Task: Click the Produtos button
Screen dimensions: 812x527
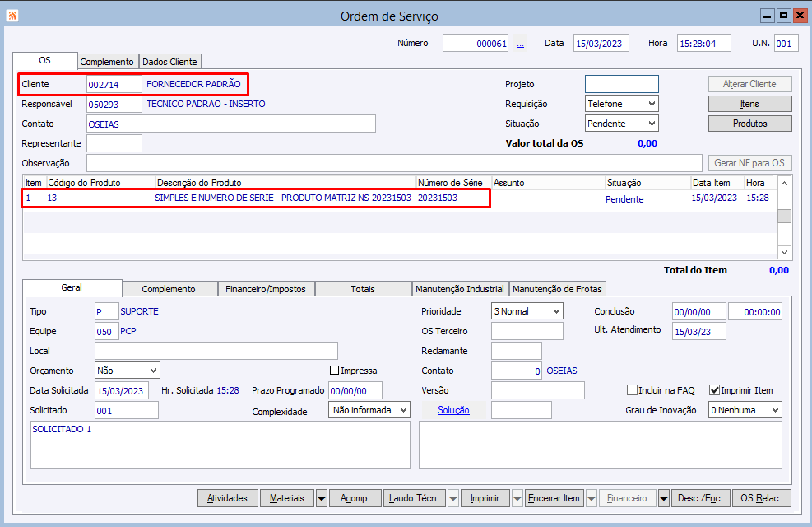Action: pos(749,124)
